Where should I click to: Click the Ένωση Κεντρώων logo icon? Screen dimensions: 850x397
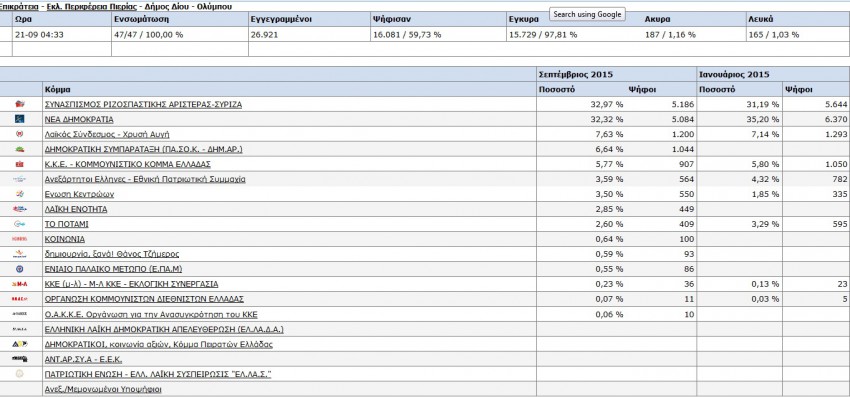20,194
